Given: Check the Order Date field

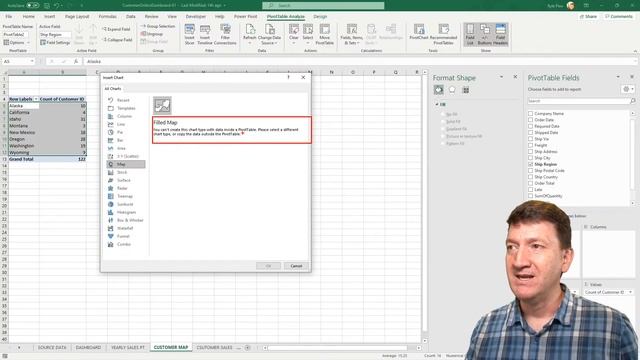Looking at the screenshot, I should point(531,120).
